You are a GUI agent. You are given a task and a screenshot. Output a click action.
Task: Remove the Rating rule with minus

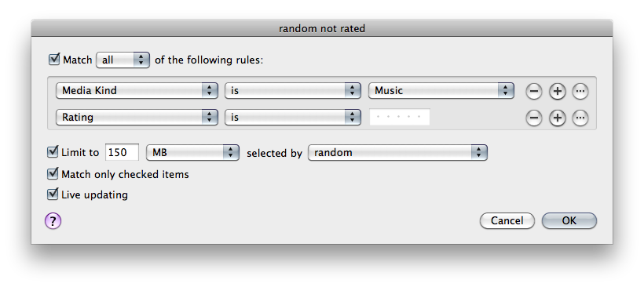(533, 118)
